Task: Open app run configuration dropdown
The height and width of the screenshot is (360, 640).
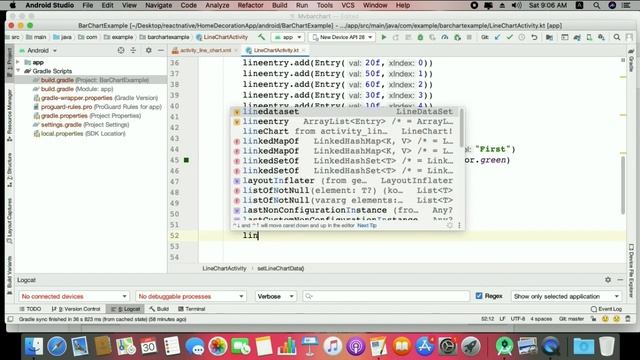Action: (288, 37)
